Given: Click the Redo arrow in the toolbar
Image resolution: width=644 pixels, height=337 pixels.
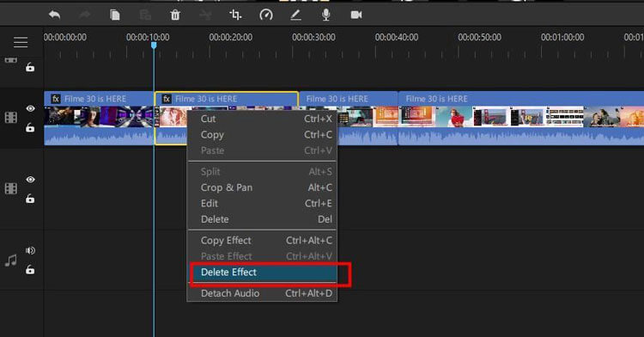Looking at the screenshot, I should click(x=85, y=15).
